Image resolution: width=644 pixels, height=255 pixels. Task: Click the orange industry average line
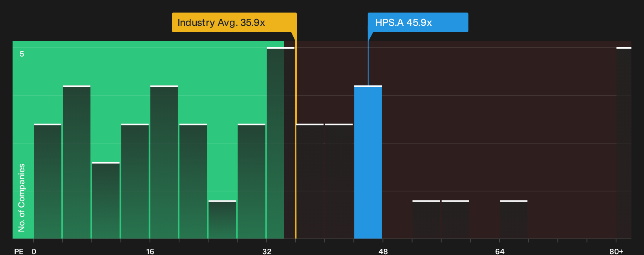pyautogui.click(x=296, y=135)
